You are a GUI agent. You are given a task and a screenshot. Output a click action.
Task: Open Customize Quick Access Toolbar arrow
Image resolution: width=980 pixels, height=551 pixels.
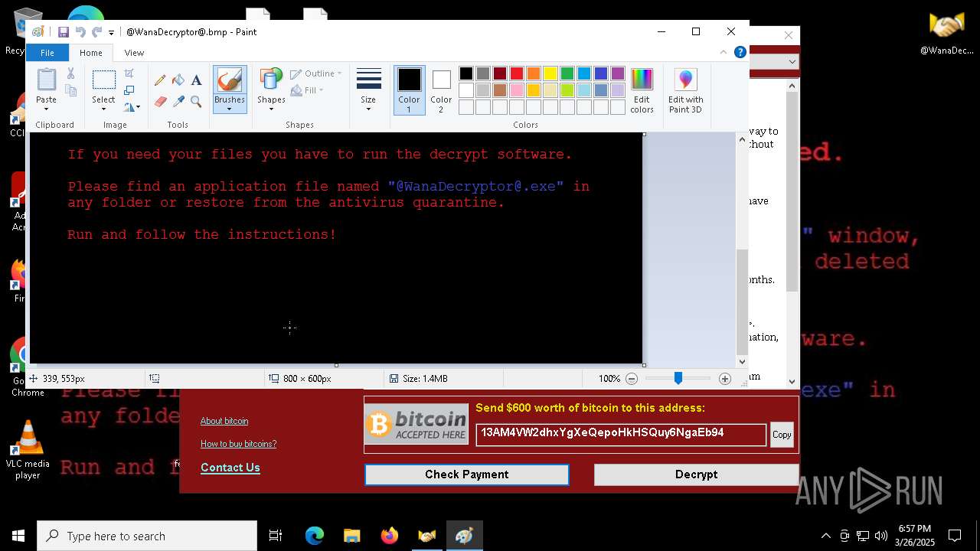(x=111, y=32)
